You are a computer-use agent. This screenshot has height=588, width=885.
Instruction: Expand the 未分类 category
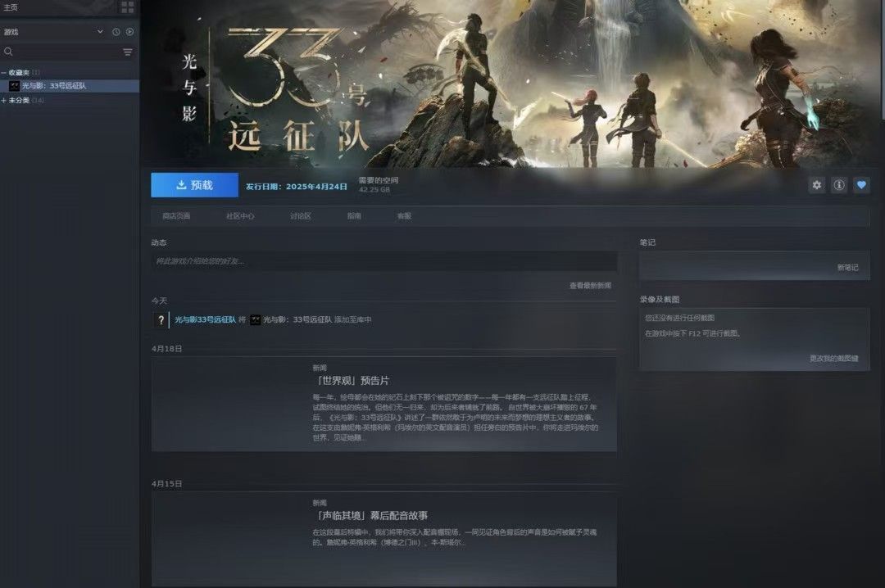pos(4,100)
